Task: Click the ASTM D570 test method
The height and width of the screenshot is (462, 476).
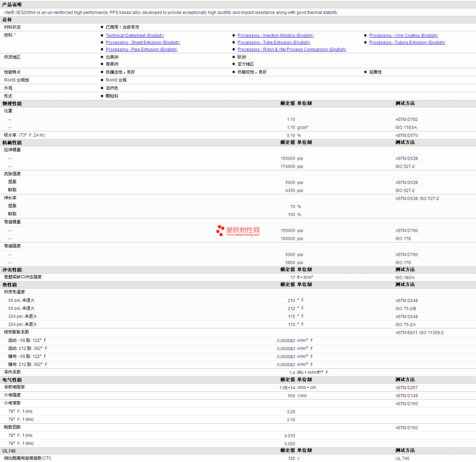Action: (407, 136)
